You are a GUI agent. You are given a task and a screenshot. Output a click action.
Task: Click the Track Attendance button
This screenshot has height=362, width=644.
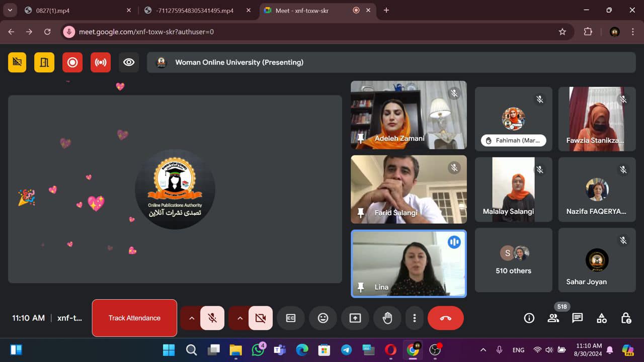[134, 318]
